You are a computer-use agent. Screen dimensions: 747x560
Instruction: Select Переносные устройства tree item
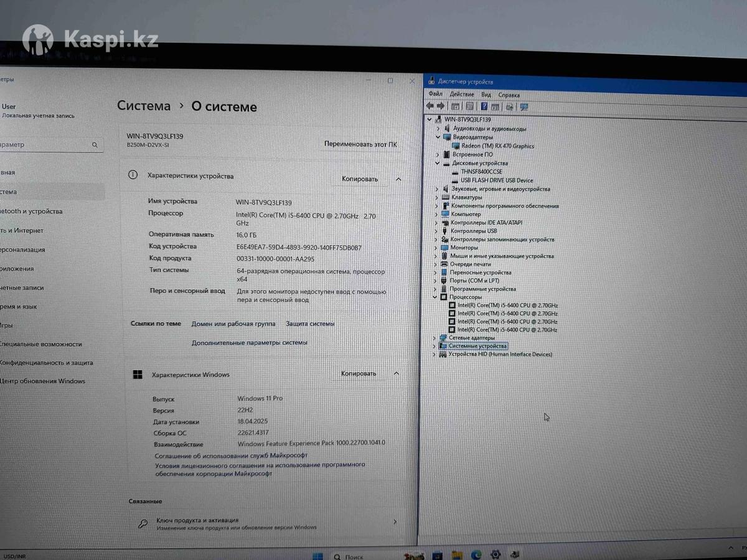pos(480,273)
